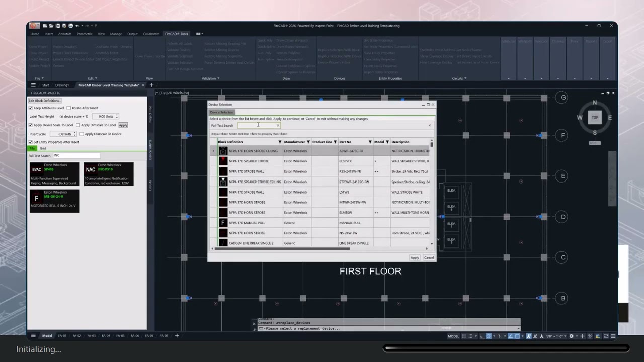Open the Home ribbon tab
644x362 pixels.
click(35, 34)
